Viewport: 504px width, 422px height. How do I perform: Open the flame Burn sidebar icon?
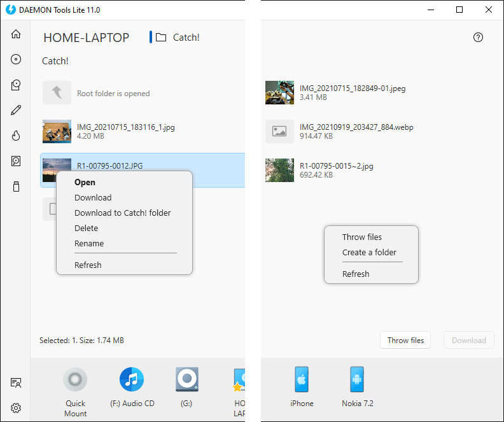pyautogui.click(x=16, y=136)
